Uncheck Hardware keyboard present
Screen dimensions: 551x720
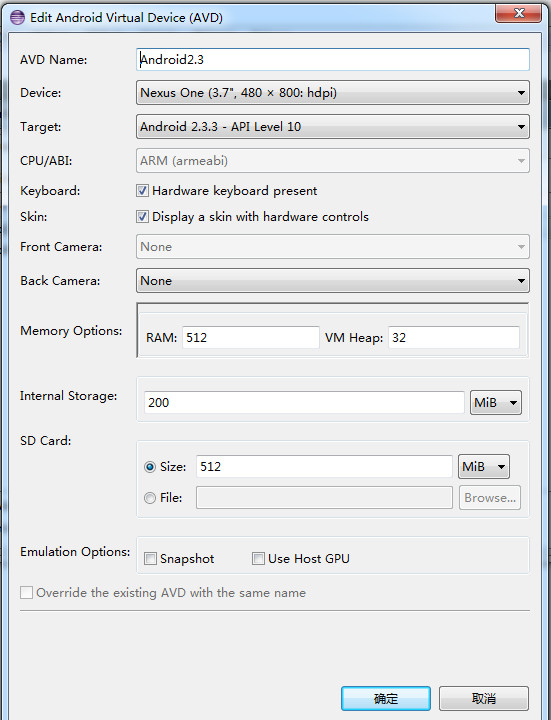point(142,191)
